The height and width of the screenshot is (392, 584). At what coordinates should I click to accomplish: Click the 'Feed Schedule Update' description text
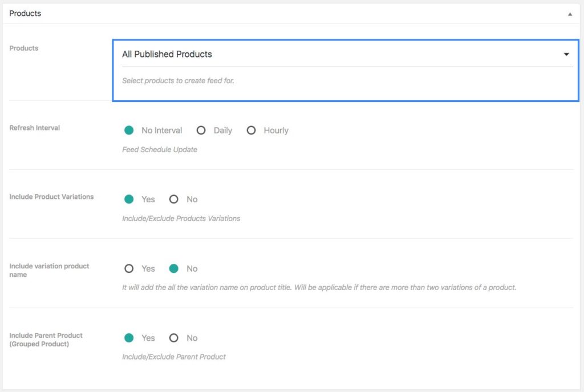(x=160, y=149)
